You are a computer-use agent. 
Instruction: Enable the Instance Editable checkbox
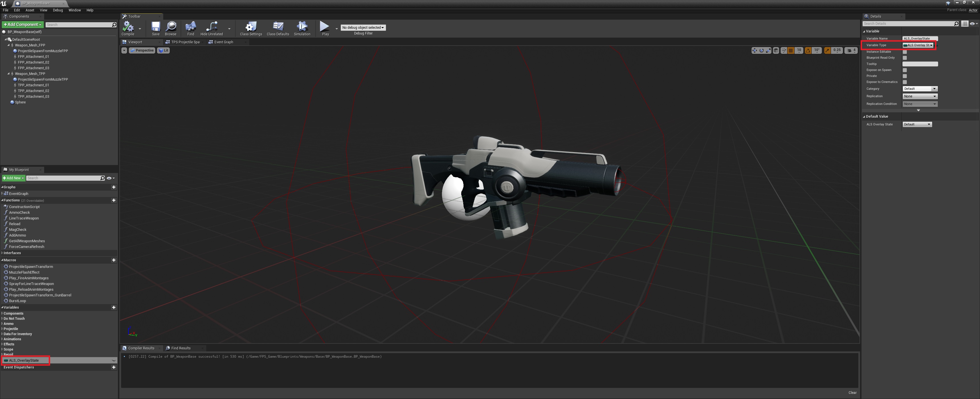point(905,52)
